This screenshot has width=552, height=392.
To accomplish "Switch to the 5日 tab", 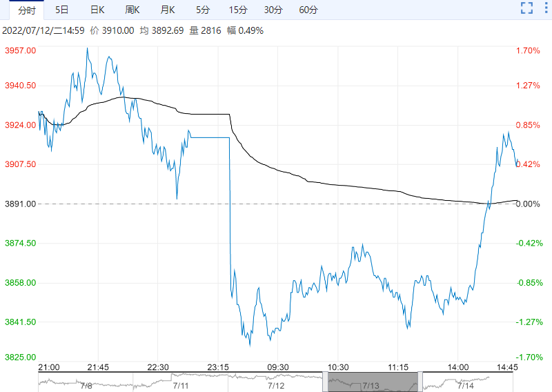I will (61, 10).
